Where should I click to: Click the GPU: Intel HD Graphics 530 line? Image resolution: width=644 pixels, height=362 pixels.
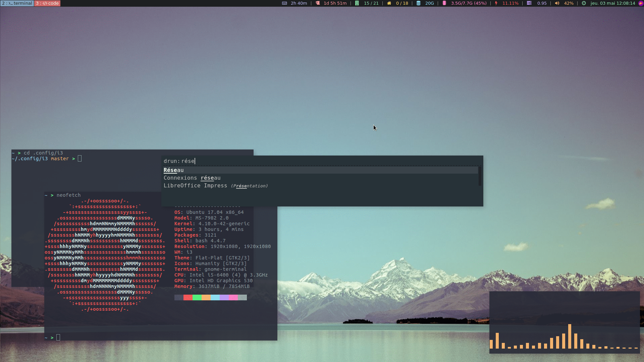pos(213,281)
